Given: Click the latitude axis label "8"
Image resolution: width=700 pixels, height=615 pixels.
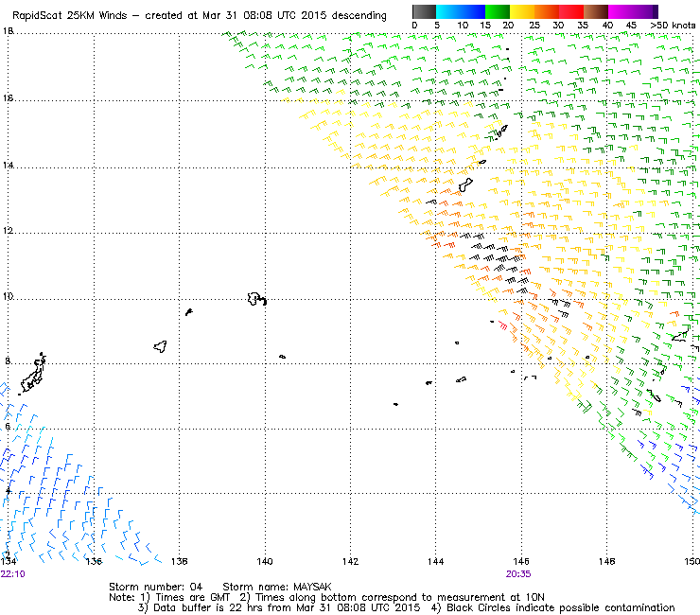Looking at the screenshot, I should 8,360.
